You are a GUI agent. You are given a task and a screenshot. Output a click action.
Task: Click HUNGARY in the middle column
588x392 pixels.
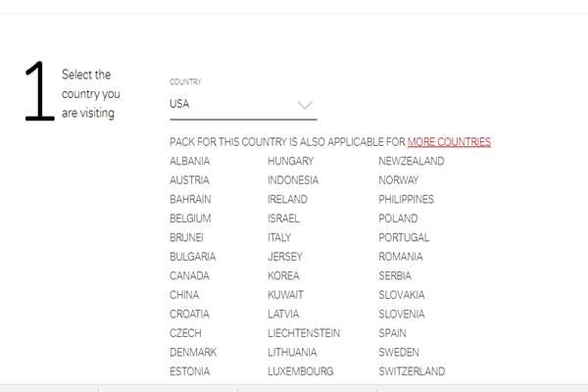coord(290,161)
